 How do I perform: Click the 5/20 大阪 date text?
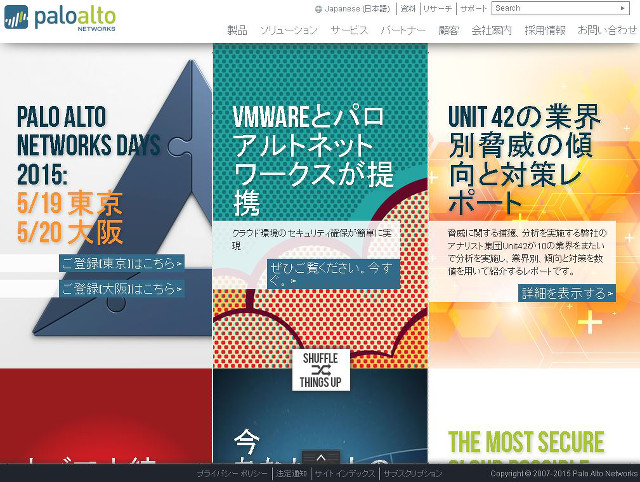[69, 232]
